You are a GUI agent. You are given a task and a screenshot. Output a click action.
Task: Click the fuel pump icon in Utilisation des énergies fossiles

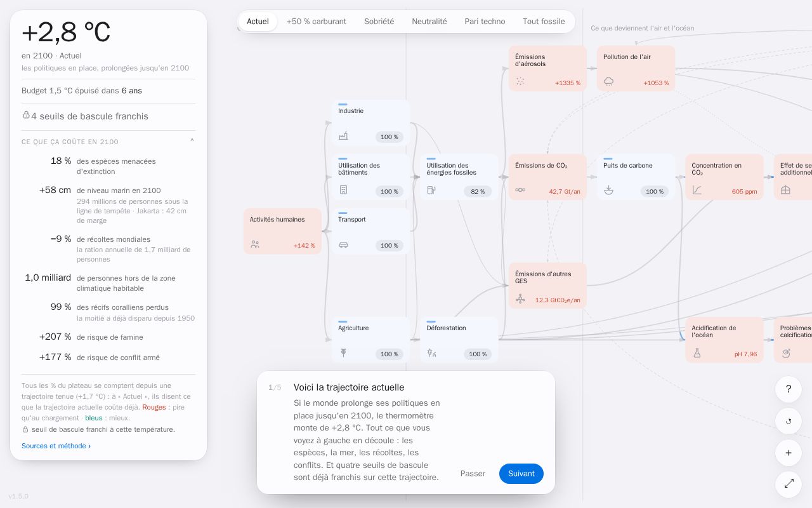pos(431,190)
